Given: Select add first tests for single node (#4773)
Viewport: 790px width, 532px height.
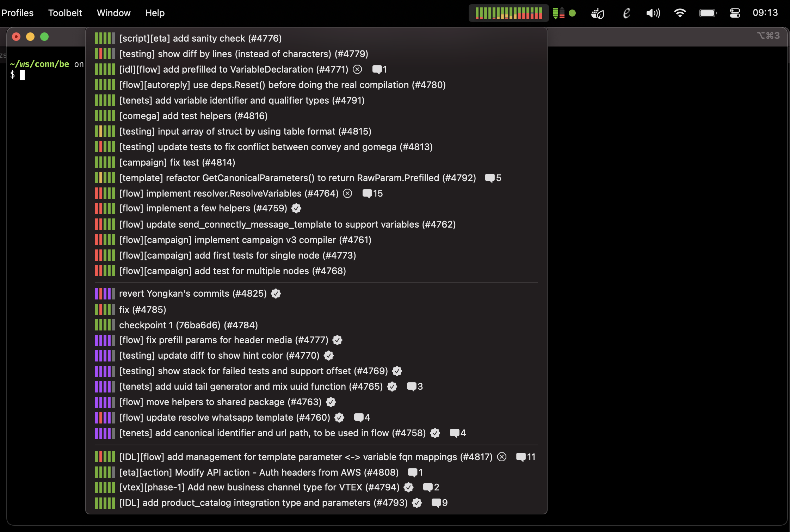Looking at the screenshot, I should (316, 255).
